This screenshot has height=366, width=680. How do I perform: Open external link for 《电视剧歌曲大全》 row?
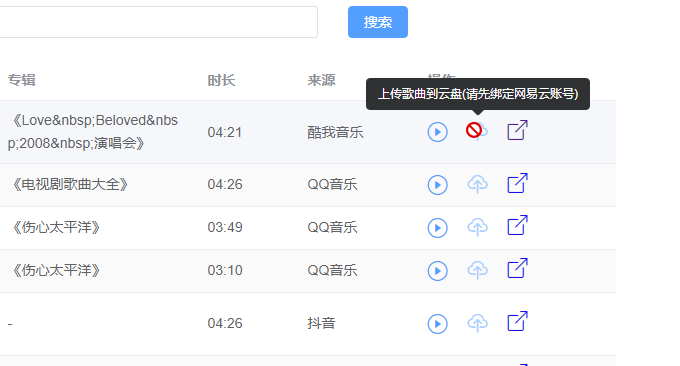tap(517, 183)
